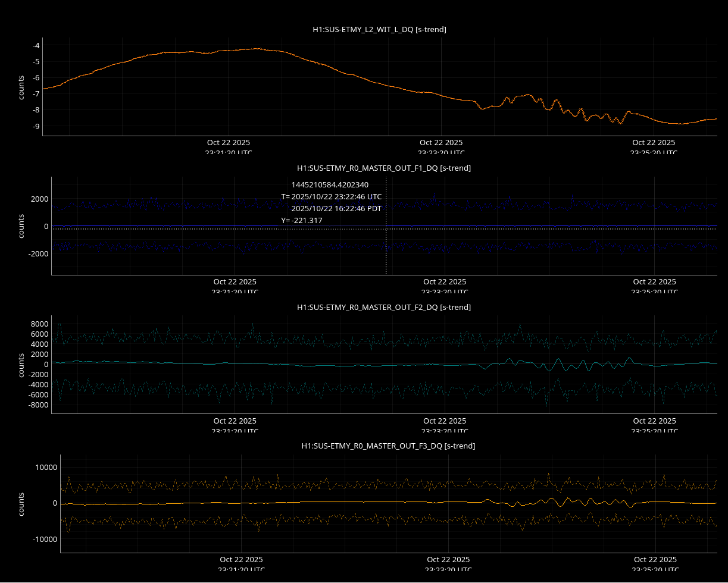Click the counts axis label on L2_WIT_L plot
Image resolution: width=728 pixels, height=583 pixels.
tap(21, 87)
